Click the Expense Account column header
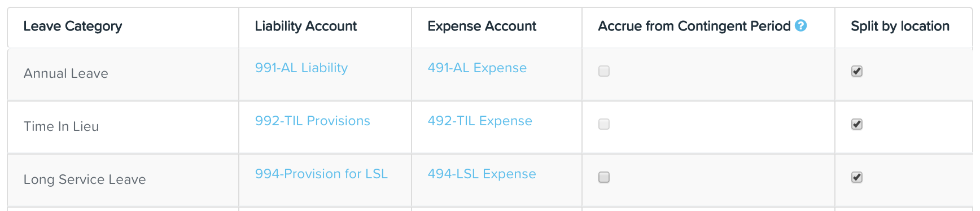Viewport: 980px width, 211px height. [x=482, y=26]
